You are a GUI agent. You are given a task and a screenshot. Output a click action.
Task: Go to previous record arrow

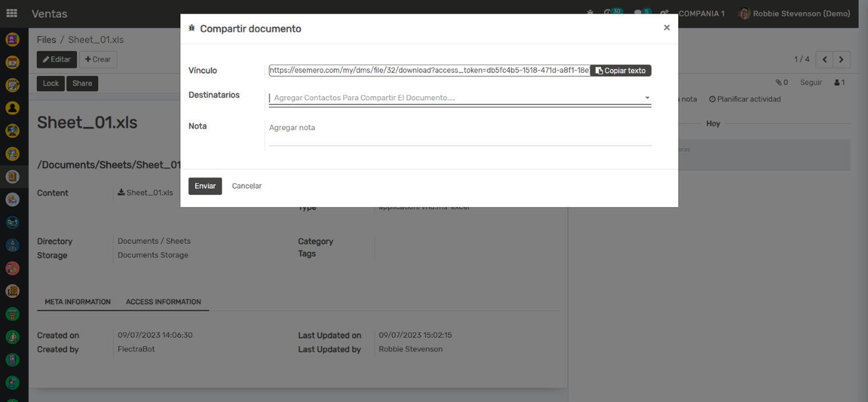coord(825,59)
